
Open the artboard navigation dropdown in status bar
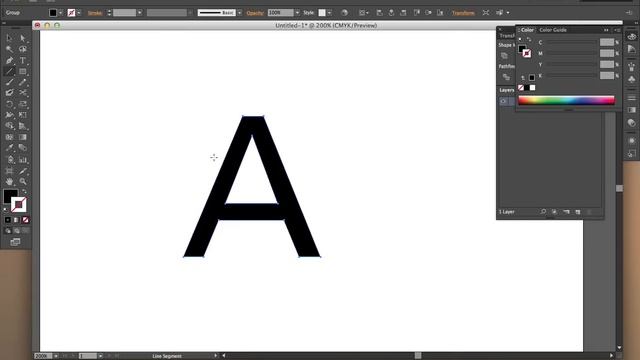100,356
